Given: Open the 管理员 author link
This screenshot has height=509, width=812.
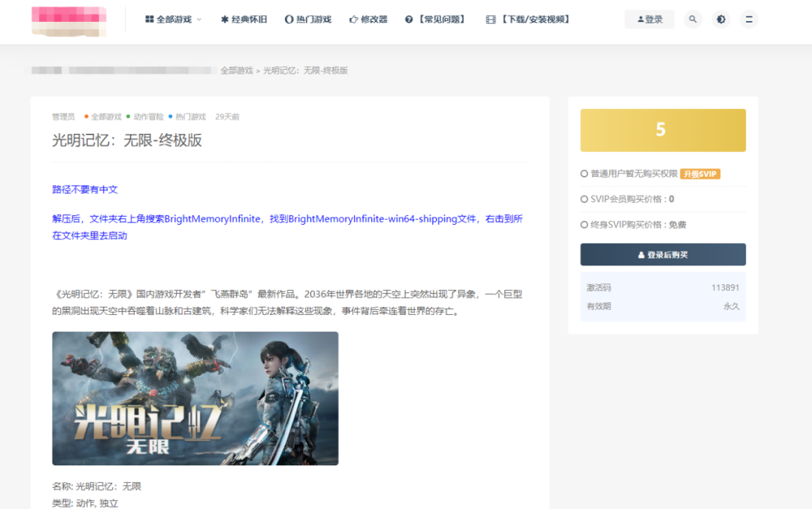Looking at the screenshot, I should point(63,117).
